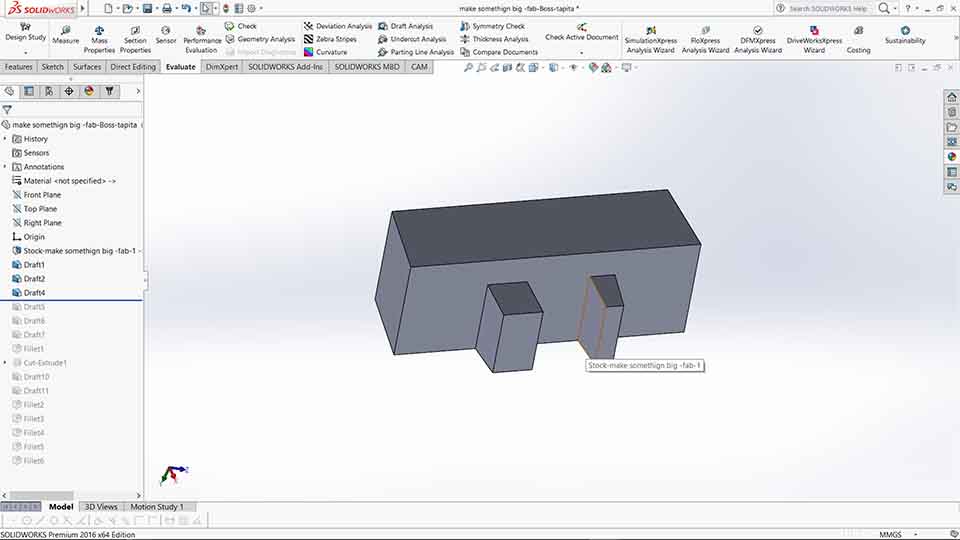
Task: Toggle the ConfigurationManager panel tab
Action: click(49, 91)
